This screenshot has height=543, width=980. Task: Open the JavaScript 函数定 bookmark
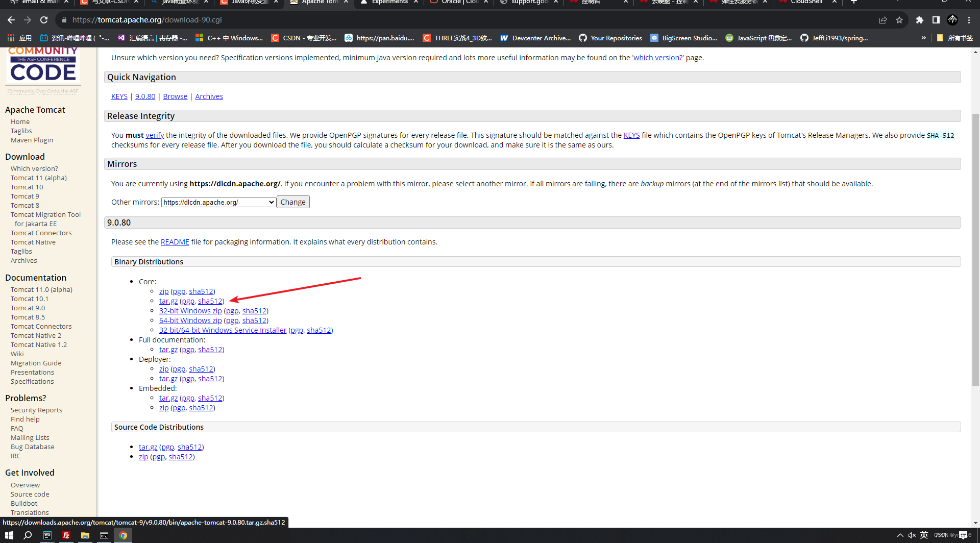coord(759,38)
